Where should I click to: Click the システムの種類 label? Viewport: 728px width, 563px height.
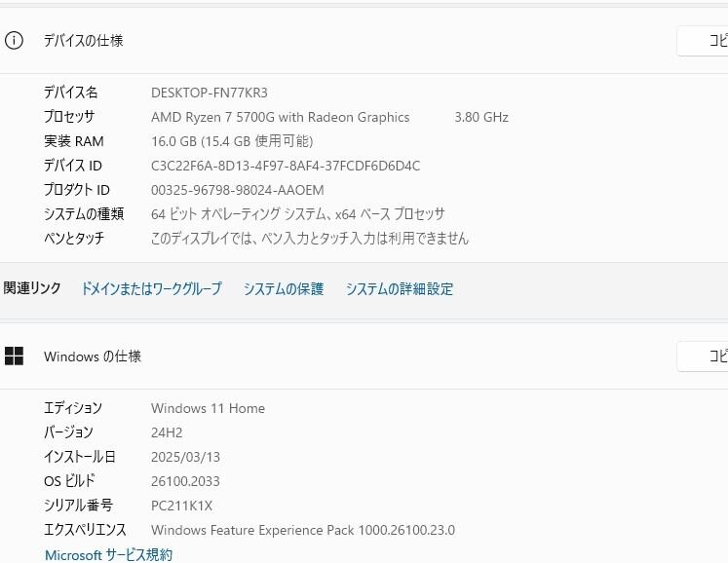(84, 214)
